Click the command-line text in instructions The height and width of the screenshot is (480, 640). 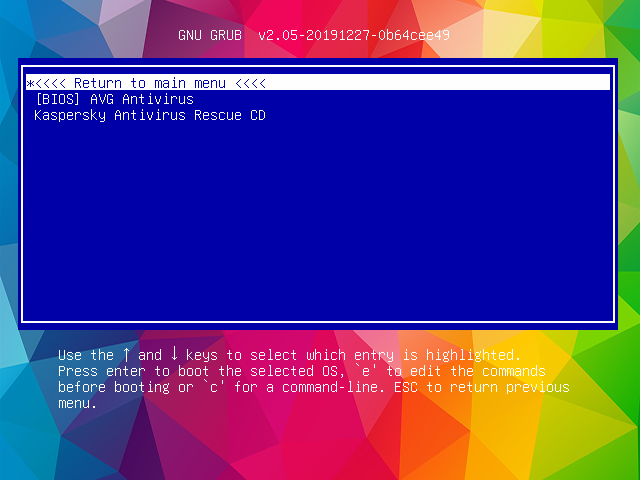[333, 387]
